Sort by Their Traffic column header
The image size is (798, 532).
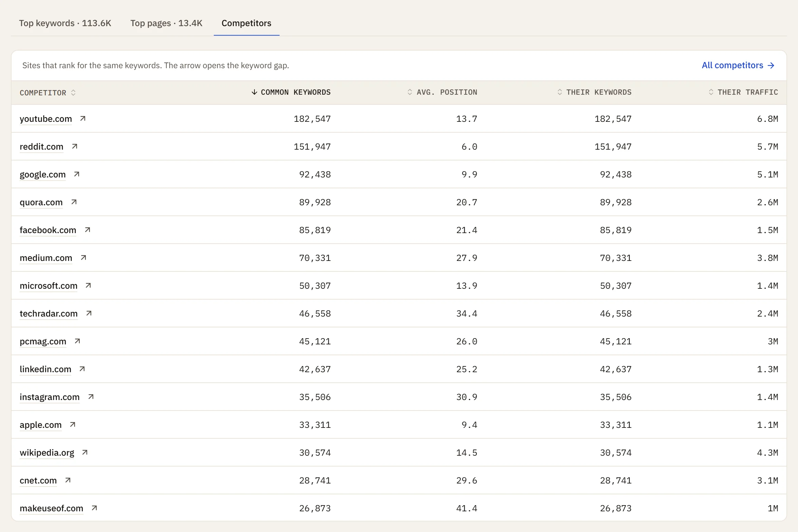[743, 92]
